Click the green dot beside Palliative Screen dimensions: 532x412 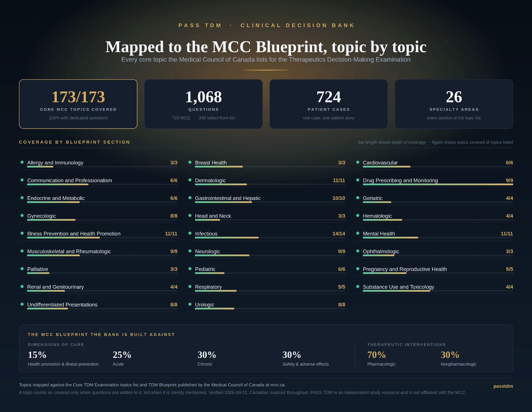point(22,269)
